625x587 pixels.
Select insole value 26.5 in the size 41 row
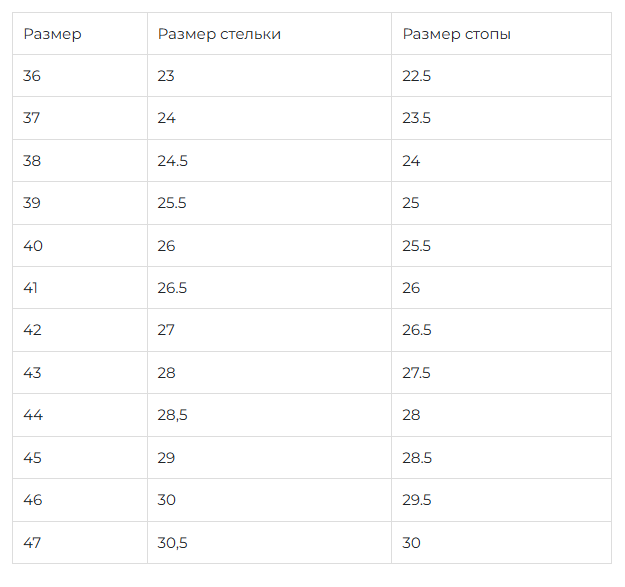[173, 288]
